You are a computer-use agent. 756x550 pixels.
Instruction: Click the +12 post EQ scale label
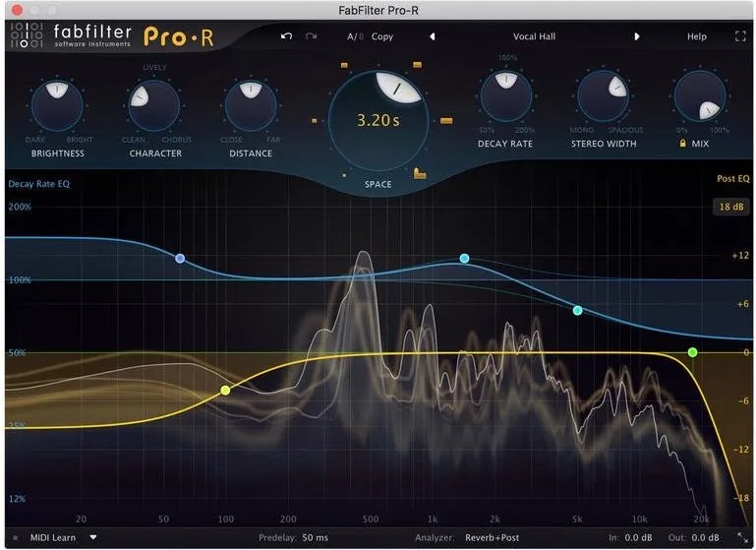(740, 256)
